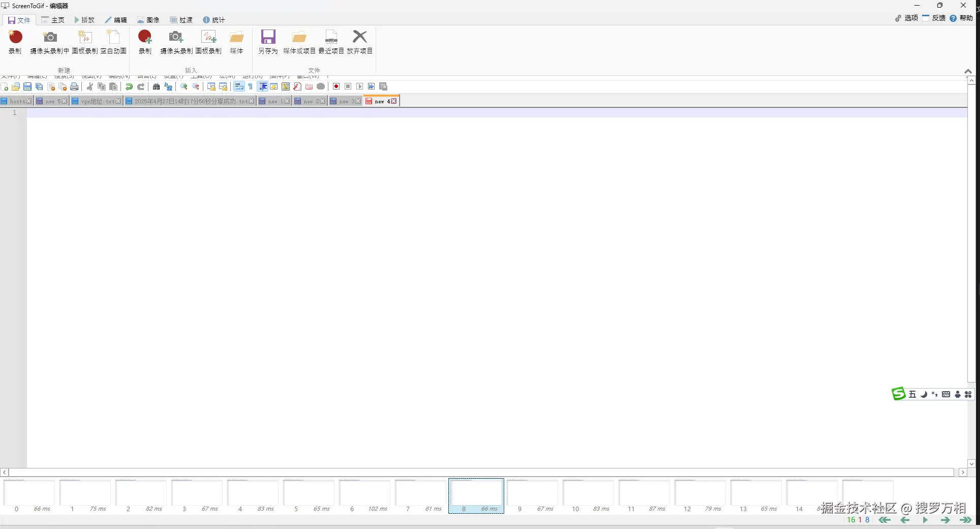Select frame 0 thumbnail
This screenshot has width=980, height=529.
click(x=29, y=495)
